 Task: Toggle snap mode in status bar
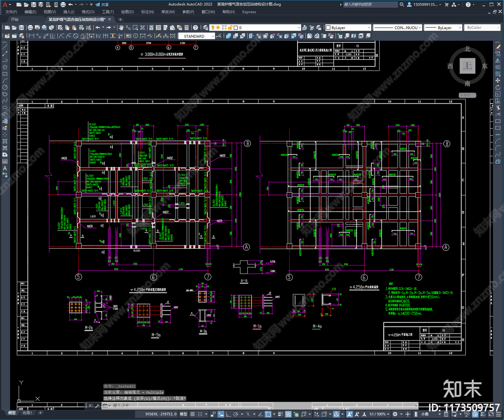(200, 414)
